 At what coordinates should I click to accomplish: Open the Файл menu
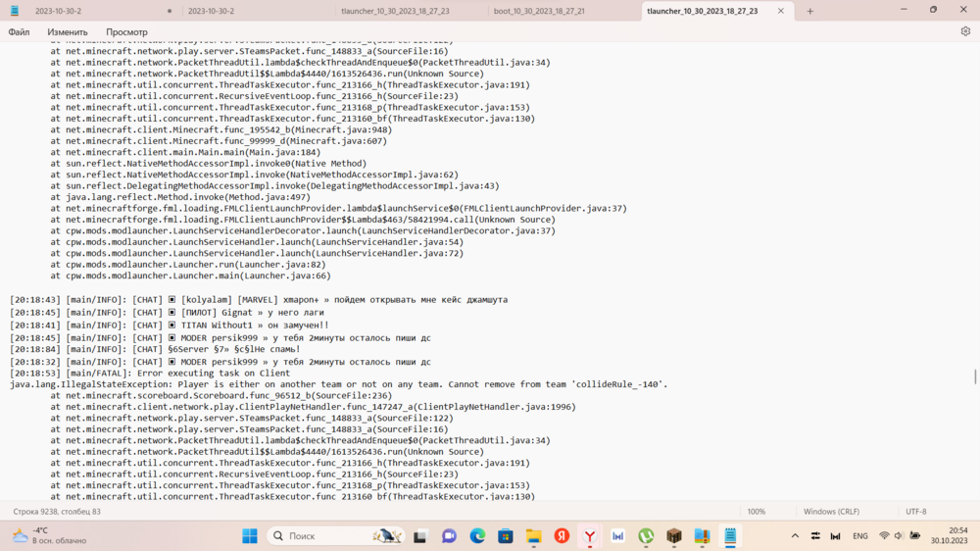pos(19,32)
